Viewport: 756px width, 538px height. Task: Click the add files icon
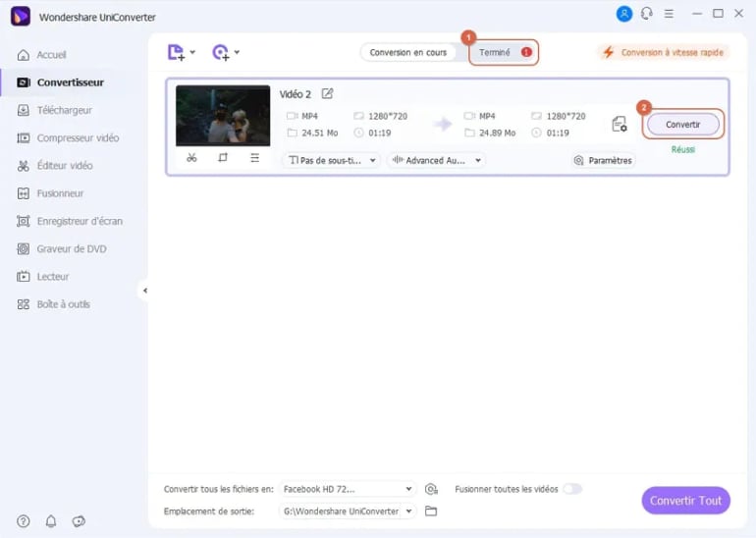(176, 52)
